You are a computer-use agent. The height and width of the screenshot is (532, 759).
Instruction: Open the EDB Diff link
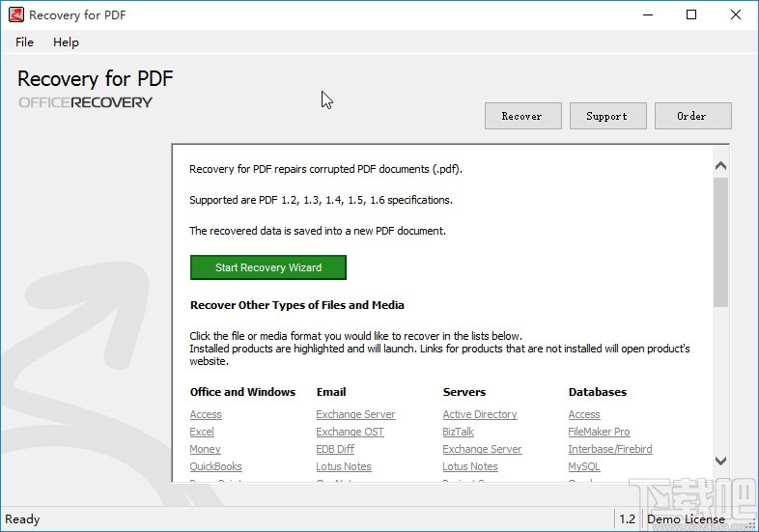pyautogui.click(x=335, y=449)
